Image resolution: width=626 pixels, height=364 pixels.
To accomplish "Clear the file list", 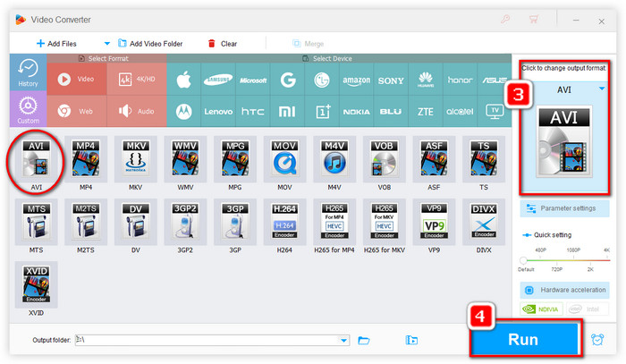I will point(223,44).
